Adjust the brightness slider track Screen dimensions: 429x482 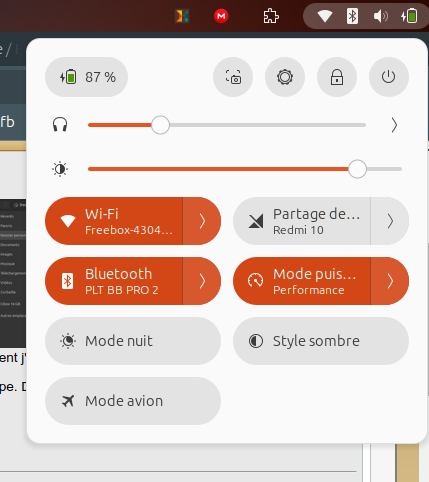tap(245, 169)
